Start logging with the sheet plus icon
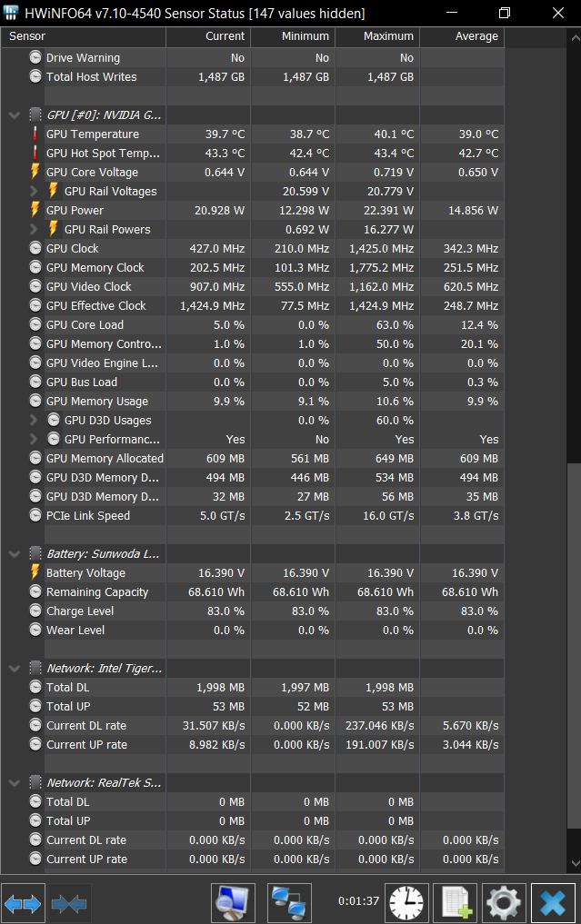Image resolution: width=581 pixels, height=924 pixels. click(x=456, y=903)
